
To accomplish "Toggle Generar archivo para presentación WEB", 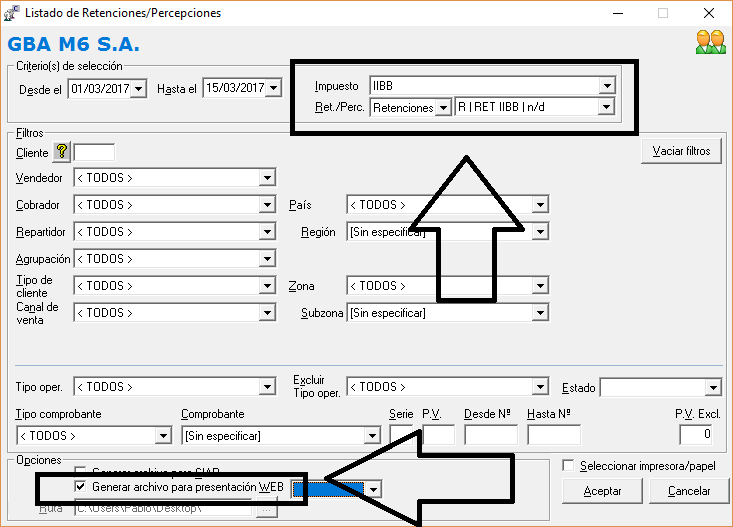I will pyautogui.click(x=81, y=487).
